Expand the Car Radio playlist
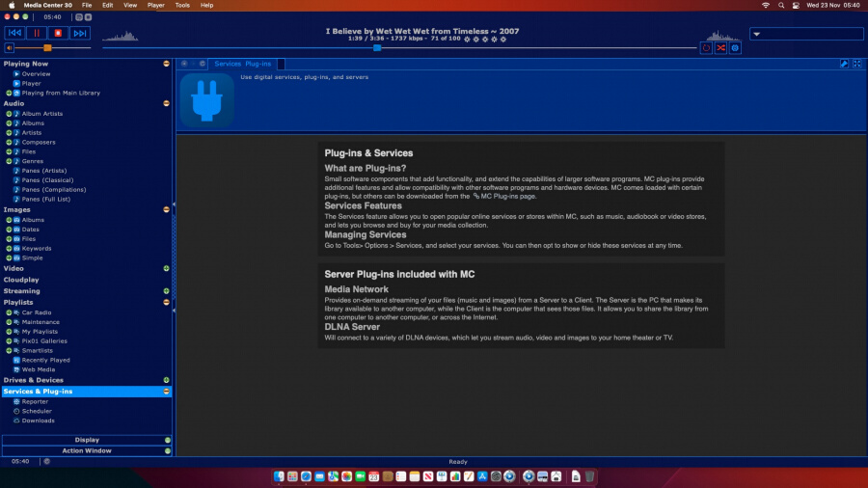 [9, 312]
